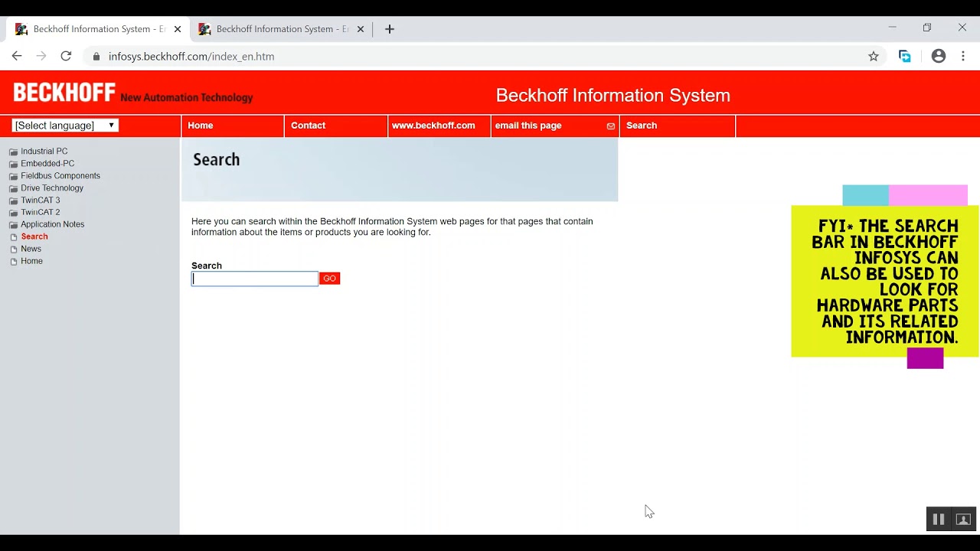
Task: Reload the Beckhoff page
Action: 66,56
